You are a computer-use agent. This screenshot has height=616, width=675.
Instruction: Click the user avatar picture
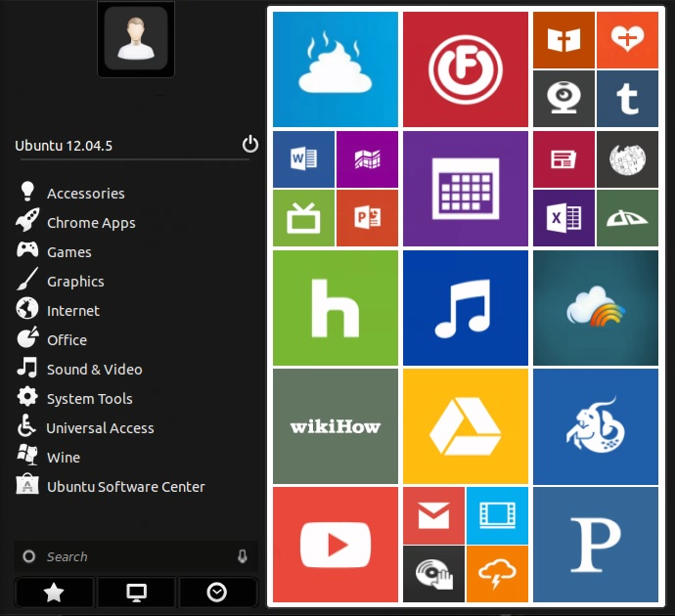tap(136, 39)
